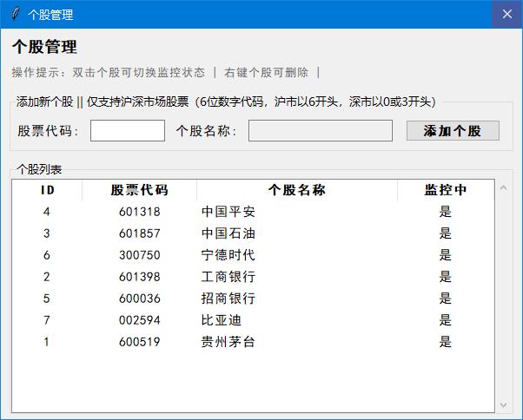Click the scrollbar down arrow
Viewport: 523px width, 420px height.
coord(504,404)
